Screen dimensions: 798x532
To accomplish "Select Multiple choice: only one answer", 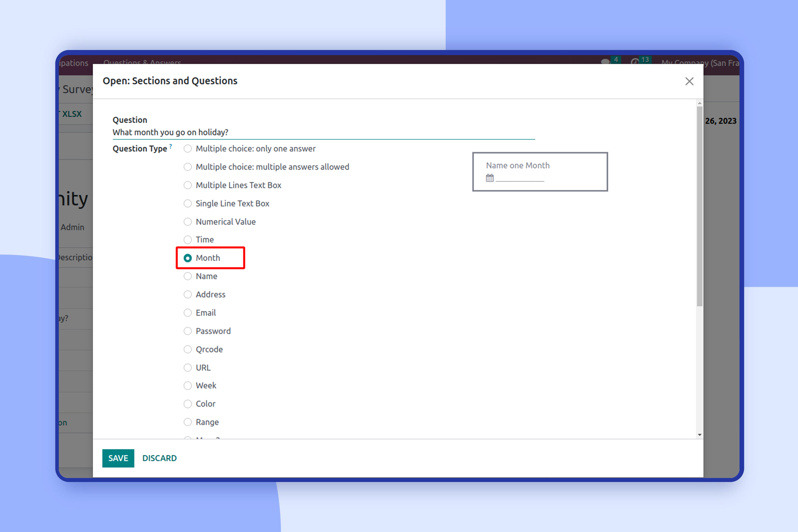I will click(x=188, y=149).
